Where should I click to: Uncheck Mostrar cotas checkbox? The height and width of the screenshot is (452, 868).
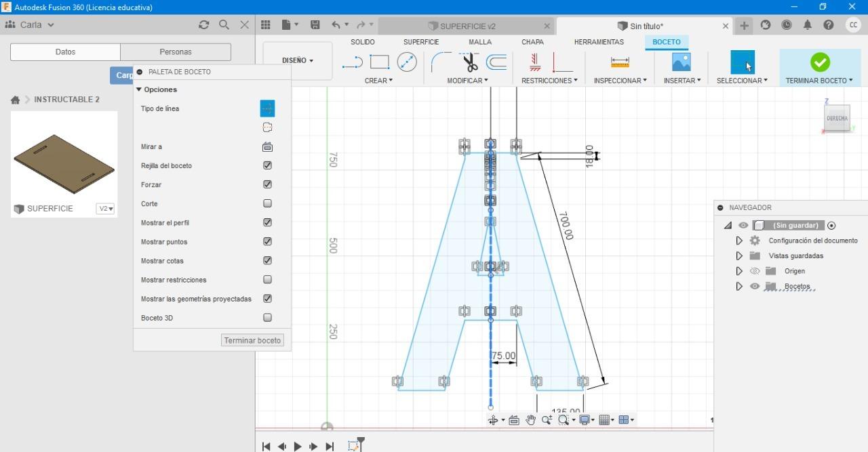pos(267,260)
